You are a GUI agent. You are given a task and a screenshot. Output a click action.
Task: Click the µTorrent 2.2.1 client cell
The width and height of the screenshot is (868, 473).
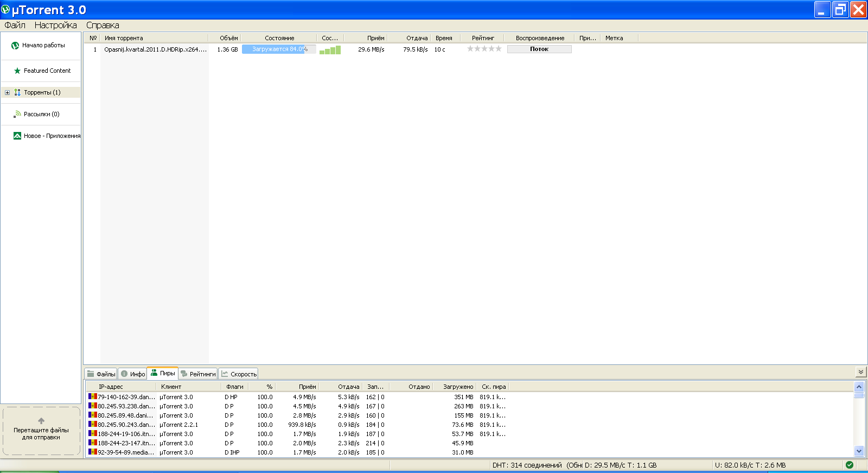[179, 425]
